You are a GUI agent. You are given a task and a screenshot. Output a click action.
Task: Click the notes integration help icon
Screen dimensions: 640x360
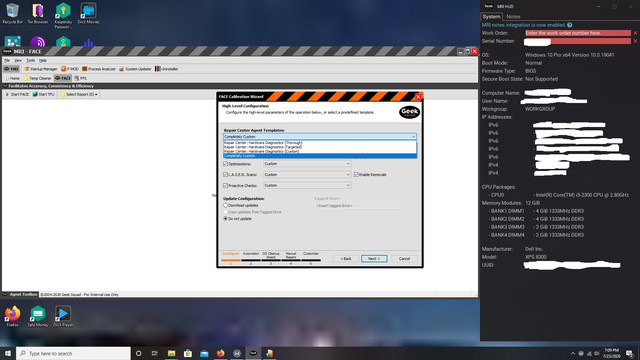569,25
